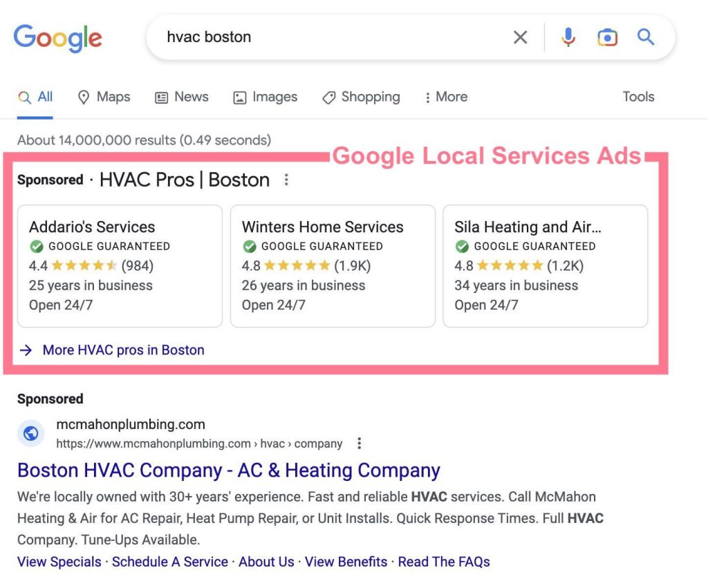Open three-dot menu next to mcmahonplumbing URL
The image size is (708, 588).
pyautogui.click(x=359, y=444)
